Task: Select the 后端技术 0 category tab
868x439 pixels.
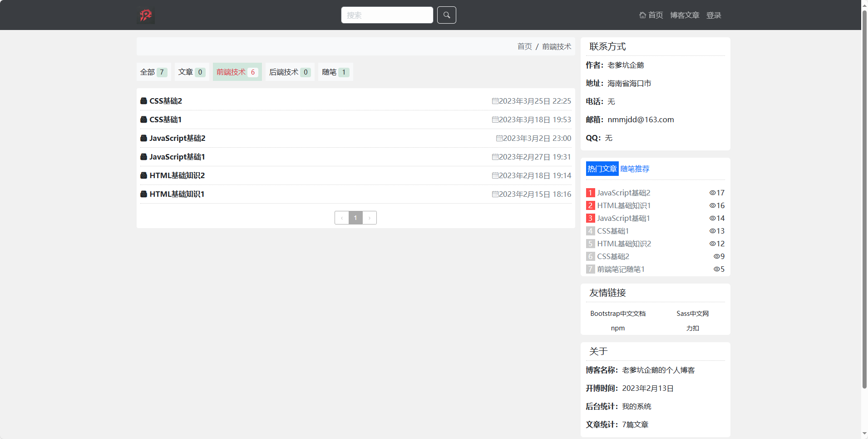Action: (x=290, y=72)
